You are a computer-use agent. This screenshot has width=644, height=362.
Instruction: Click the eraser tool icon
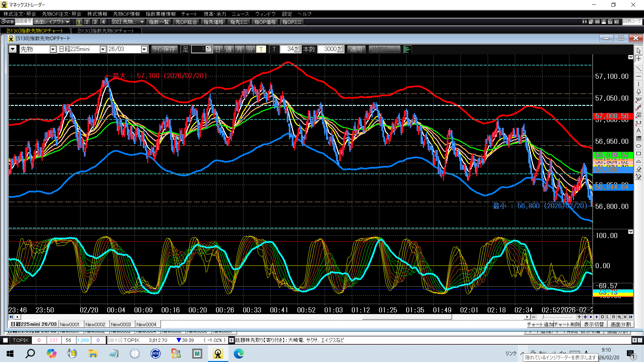pyautogui.click(x=638, y=169)
